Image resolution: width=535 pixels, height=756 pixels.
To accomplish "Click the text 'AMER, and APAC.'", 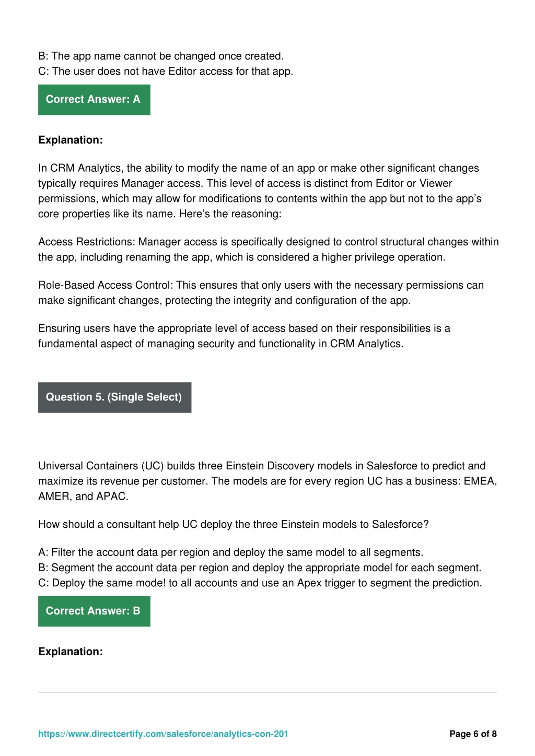I will [83, 496].
